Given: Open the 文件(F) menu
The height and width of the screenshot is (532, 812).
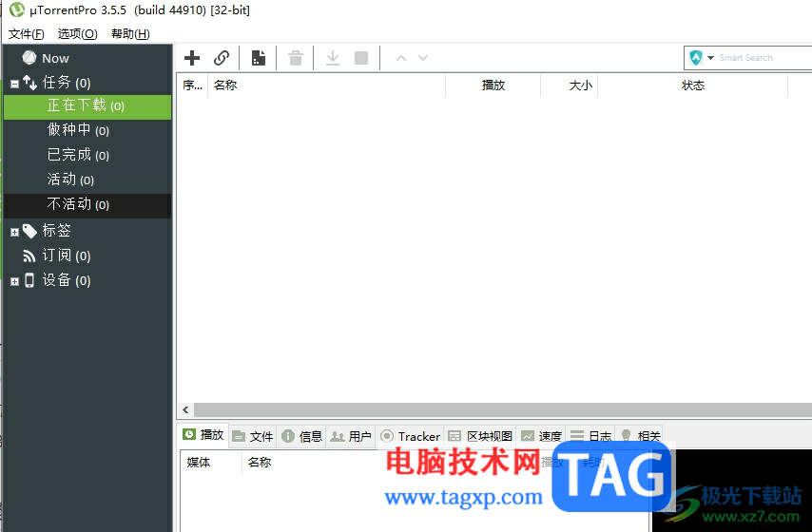Looking at the screenshot, I should click(x=27, y=34).
